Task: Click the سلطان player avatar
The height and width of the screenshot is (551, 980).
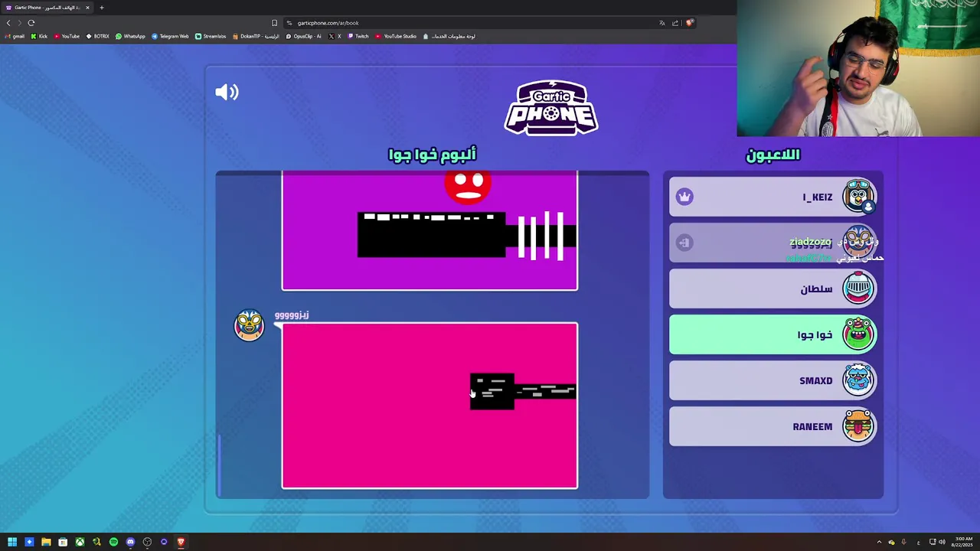Action: tap(858, 289)
